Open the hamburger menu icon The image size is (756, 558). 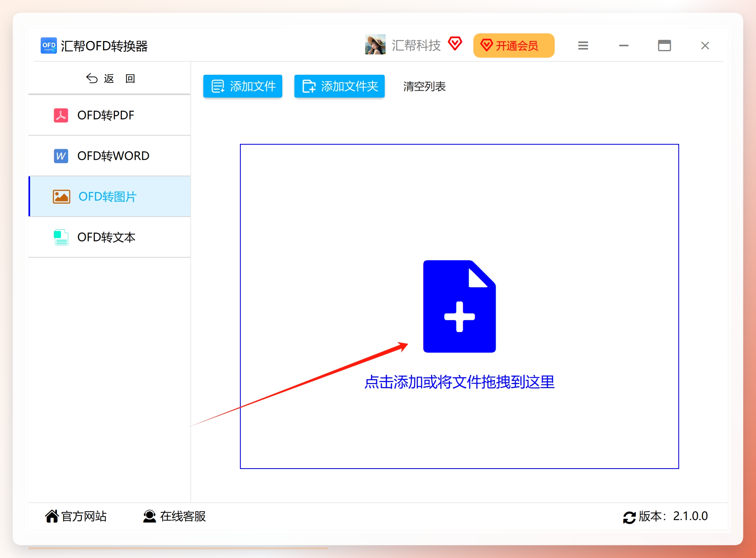[x=583, y=46]
